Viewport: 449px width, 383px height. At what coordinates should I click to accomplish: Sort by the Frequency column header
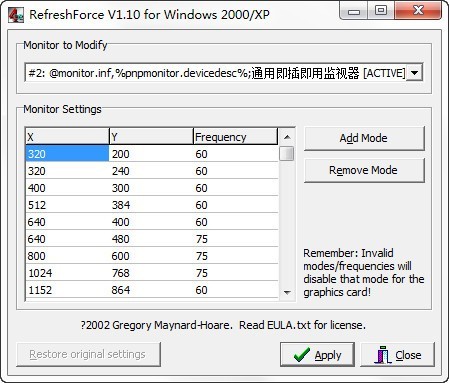click(x=235, y=137)
